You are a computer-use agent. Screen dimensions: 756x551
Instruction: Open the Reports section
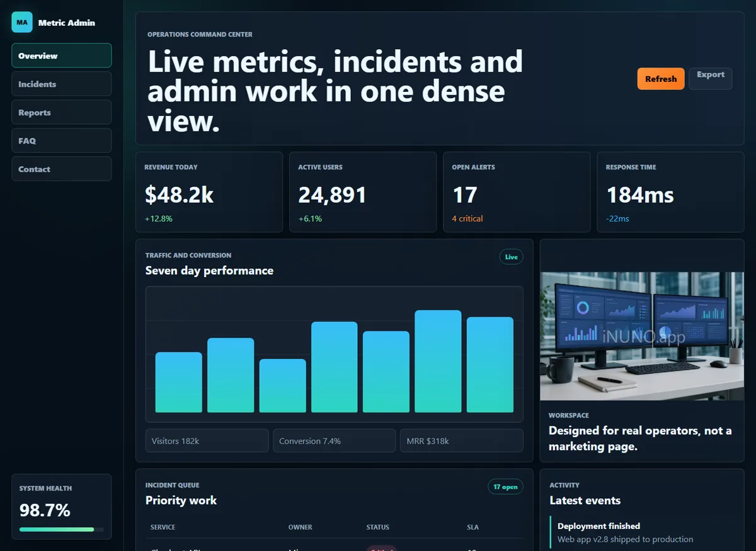click(62, 112)
